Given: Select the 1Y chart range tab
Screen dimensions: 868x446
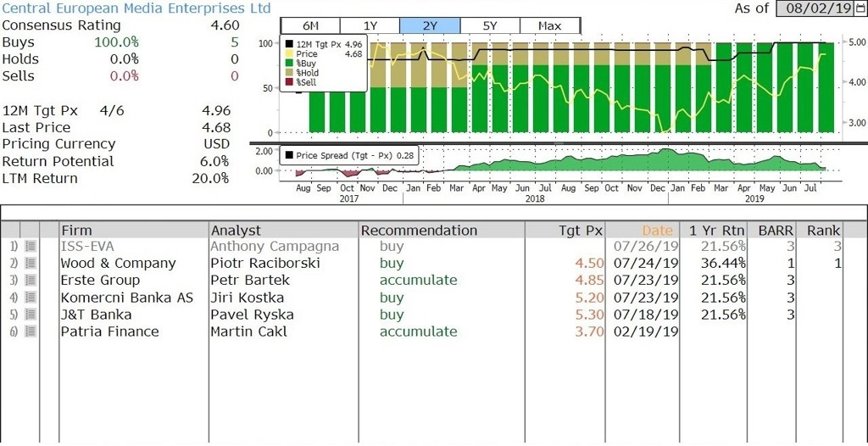Looking at the screenshot, I should click(370, 25).
